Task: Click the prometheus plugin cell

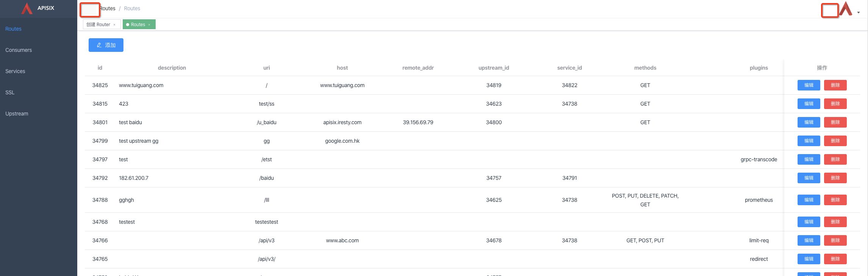Action: point(759,200)
